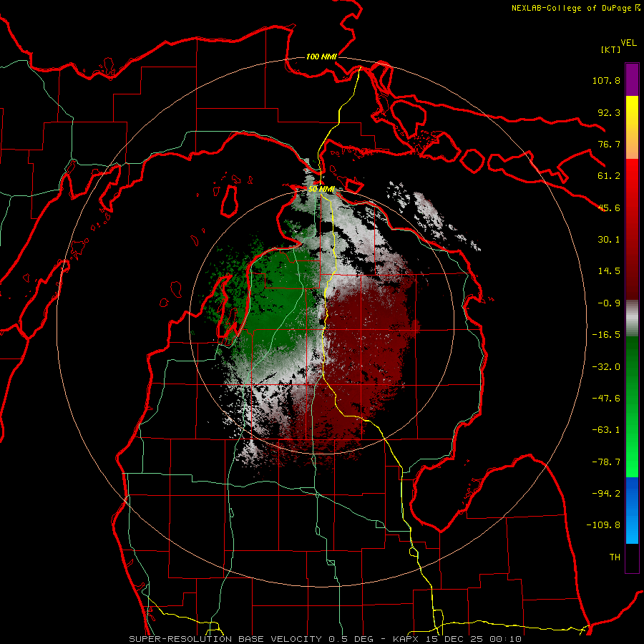Image resolution: width=644 pixels, height=644 pixels.
Task: Click the -32.0 scale value
Action: [606, 367]
